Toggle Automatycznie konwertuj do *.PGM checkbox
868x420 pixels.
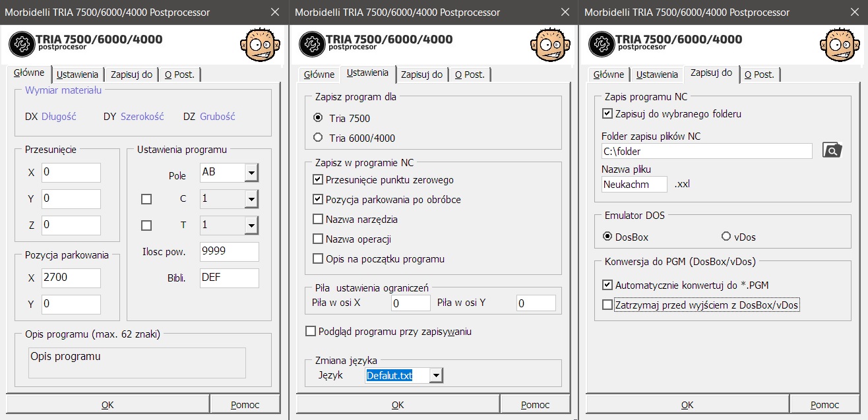607,285
